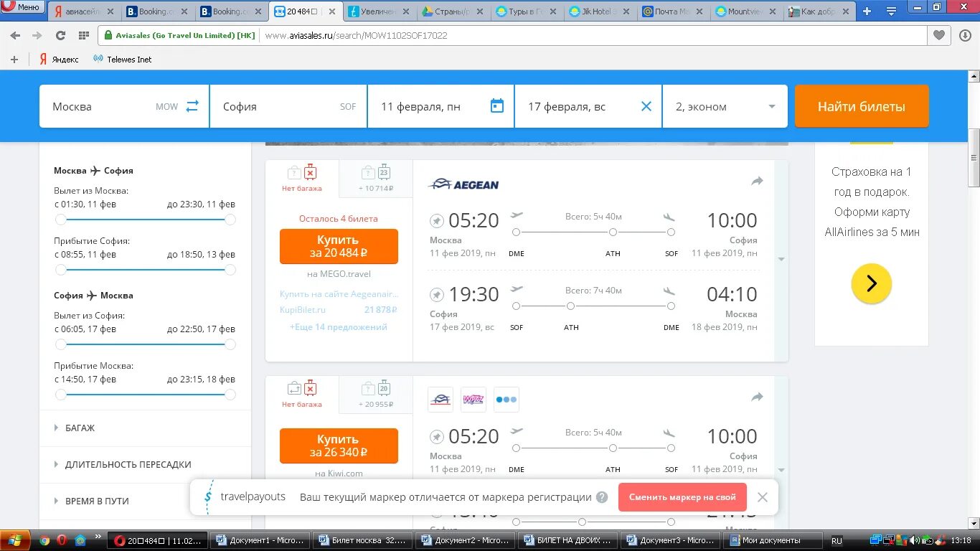
Task: Launch Chrome from taskbar quick launch
Action: point(44,540)
